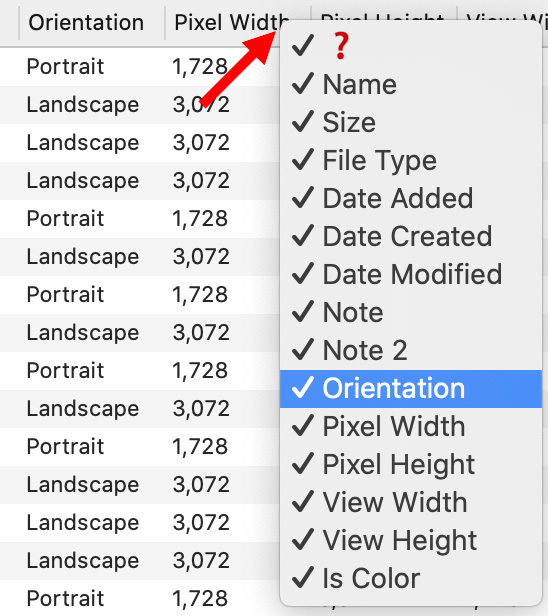
Task: Toggle the red question mark column item
Action: [411, 46]
